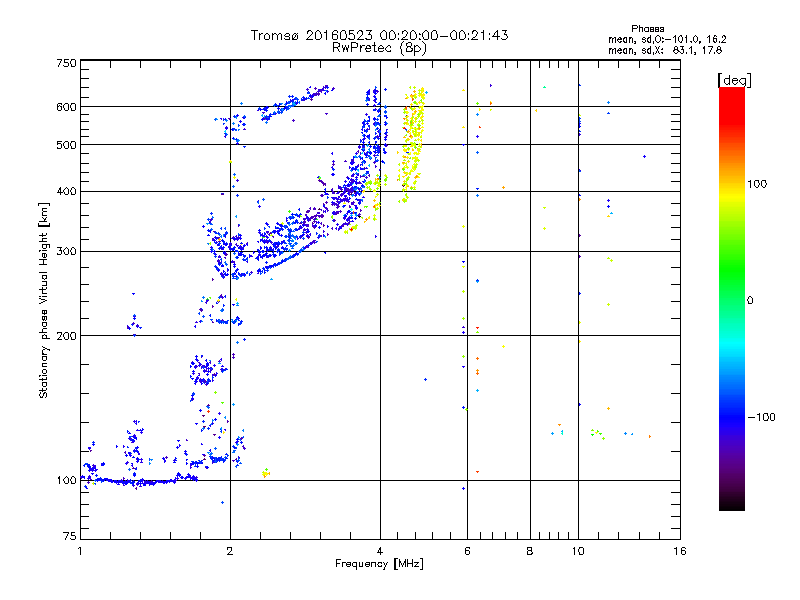800x600 pixels.
Task: Click the colorbar label '0'
Action: click(x=750, y=301)
